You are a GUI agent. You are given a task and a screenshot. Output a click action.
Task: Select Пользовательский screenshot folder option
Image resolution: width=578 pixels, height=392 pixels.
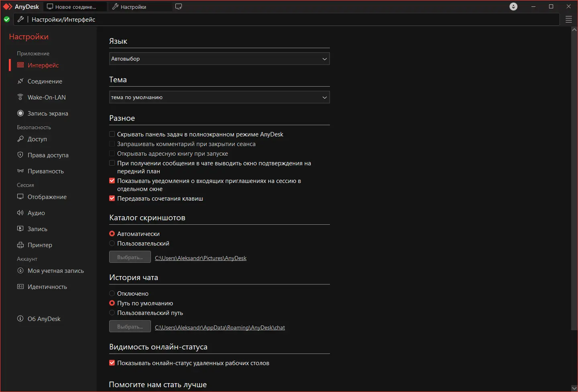coord(112,243)
